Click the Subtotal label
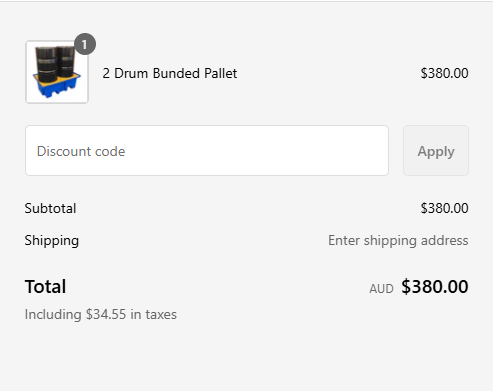The height and width of the screenshot is (391, 493). 50,208
